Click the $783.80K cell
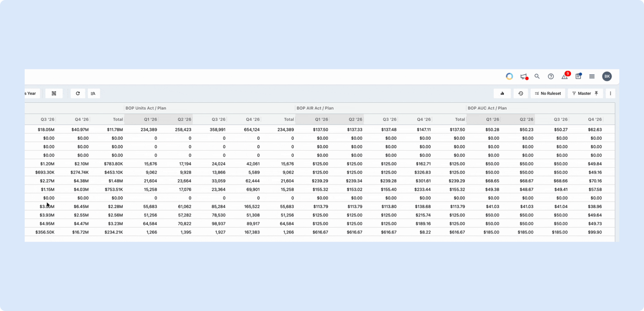This screenshot has width=644, height=311. pos(114,164)
